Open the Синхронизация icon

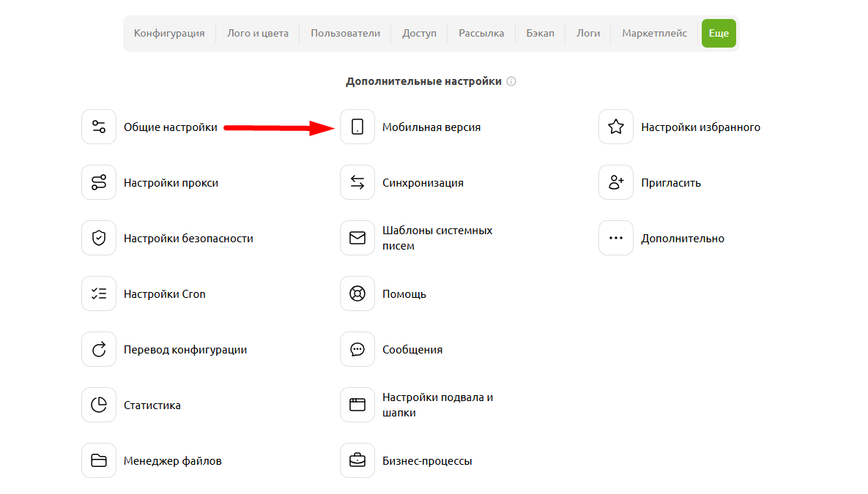pyautogui.click(x=357, y=182)
